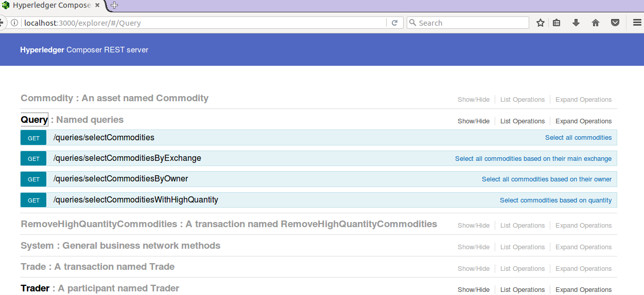View site information icon in address bar
Image resolution: width=644 pixels, height=295 pixels.
(x=14, y=23)
